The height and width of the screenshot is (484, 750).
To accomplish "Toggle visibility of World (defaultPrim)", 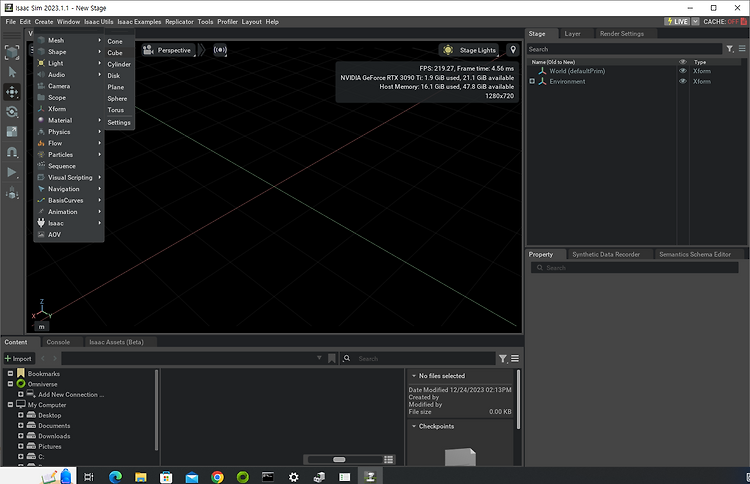I will [x=683, y=71].
